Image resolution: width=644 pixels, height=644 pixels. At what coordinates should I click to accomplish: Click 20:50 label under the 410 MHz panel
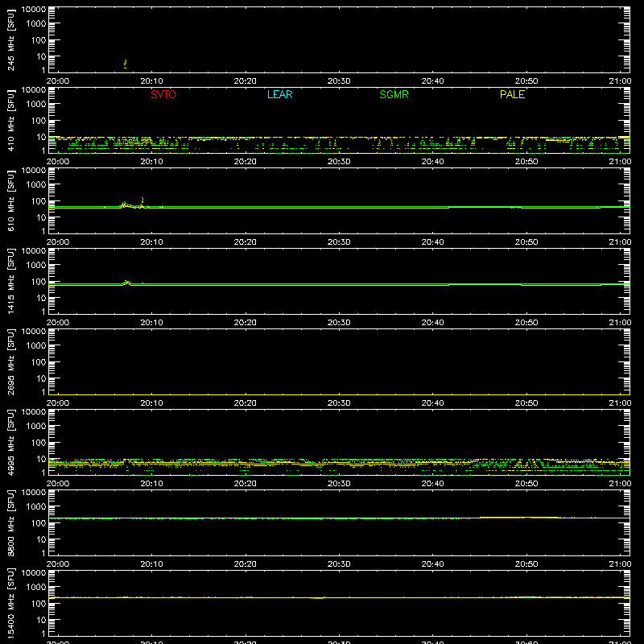point(526,162)
